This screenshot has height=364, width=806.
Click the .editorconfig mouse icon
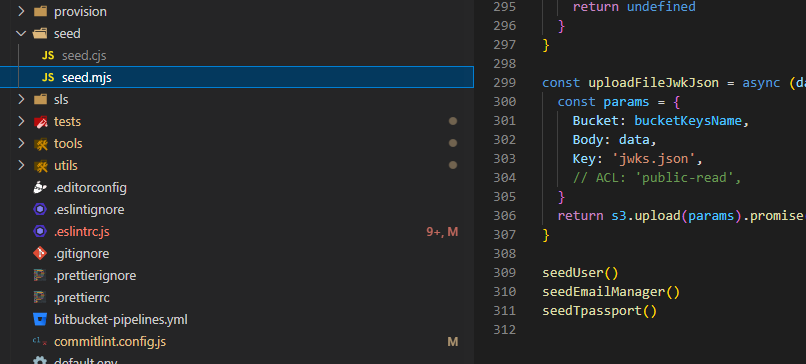coord(40,188)
